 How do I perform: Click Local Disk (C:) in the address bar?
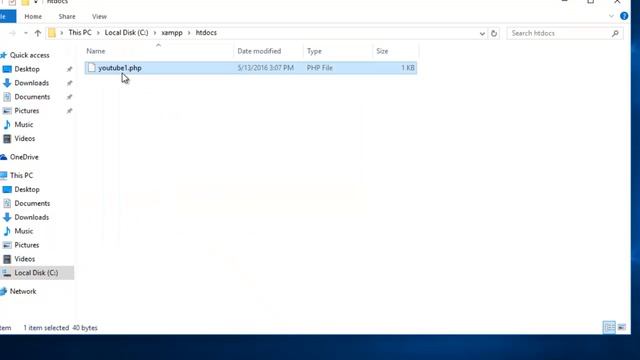click(x=127, y=33)
